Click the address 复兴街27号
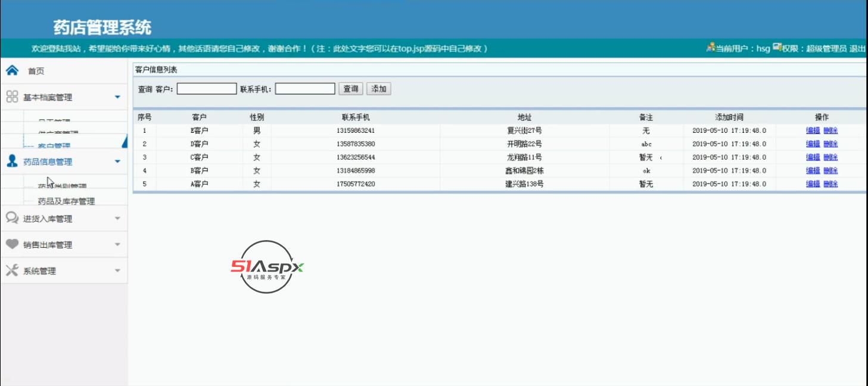868x386 pixels. coord(524,130)
